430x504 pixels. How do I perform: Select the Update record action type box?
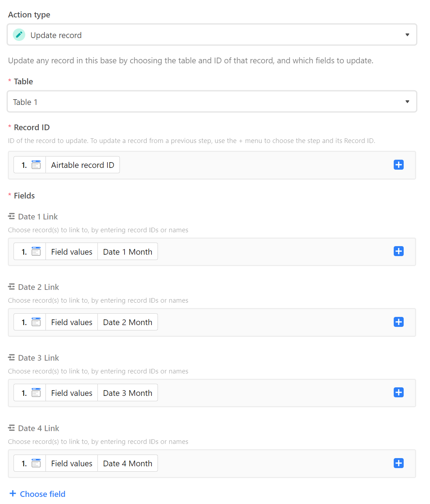coord(212,35)
